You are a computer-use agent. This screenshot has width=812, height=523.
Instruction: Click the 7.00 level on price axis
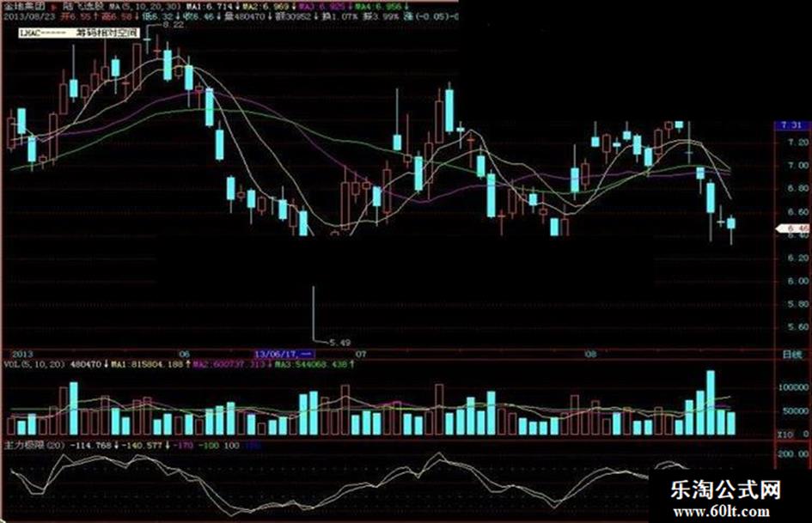tap(798, 165)
